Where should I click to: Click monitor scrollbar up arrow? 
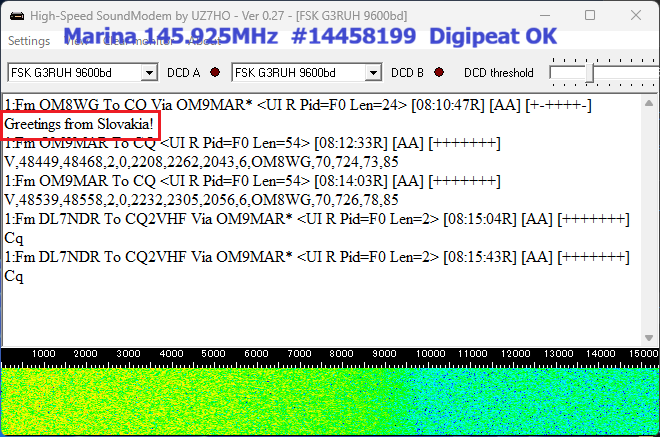(x=649, y=103)
